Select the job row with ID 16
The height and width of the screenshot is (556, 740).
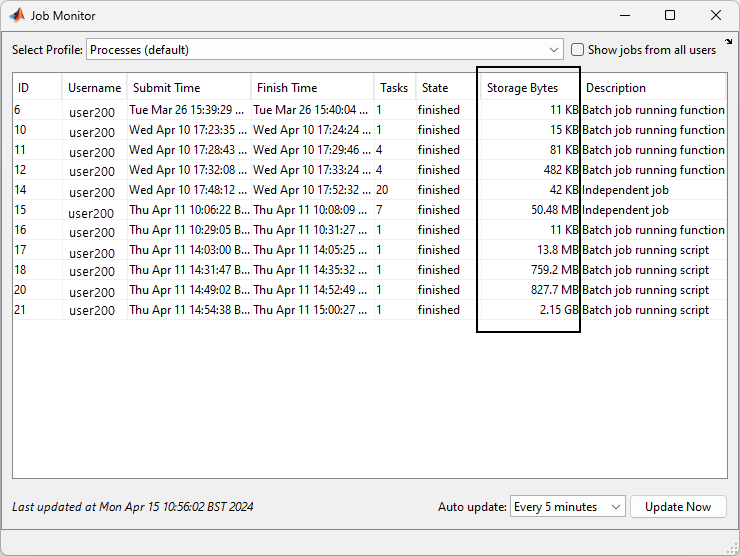(370, 230)
